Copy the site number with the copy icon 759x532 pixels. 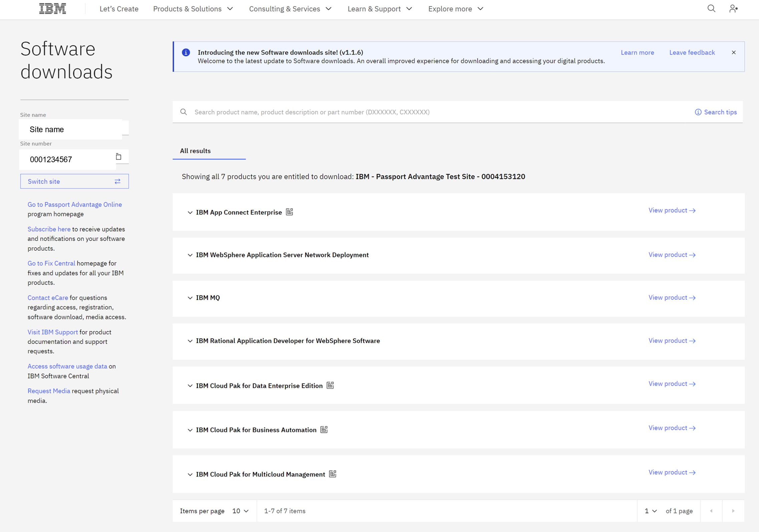(x=118, y=157)
